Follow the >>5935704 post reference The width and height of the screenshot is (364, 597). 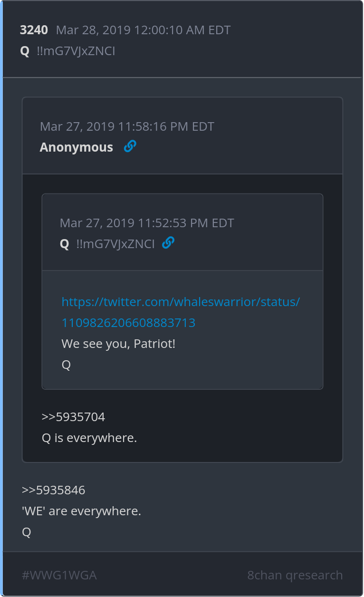pyautogui.click(x=73, y=417)
